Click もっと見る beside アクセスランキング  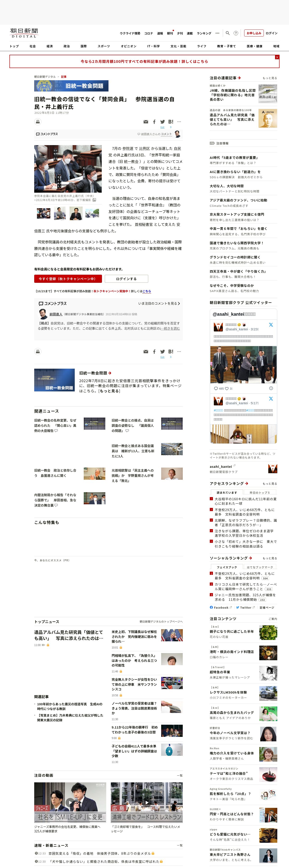pos(270,484)
